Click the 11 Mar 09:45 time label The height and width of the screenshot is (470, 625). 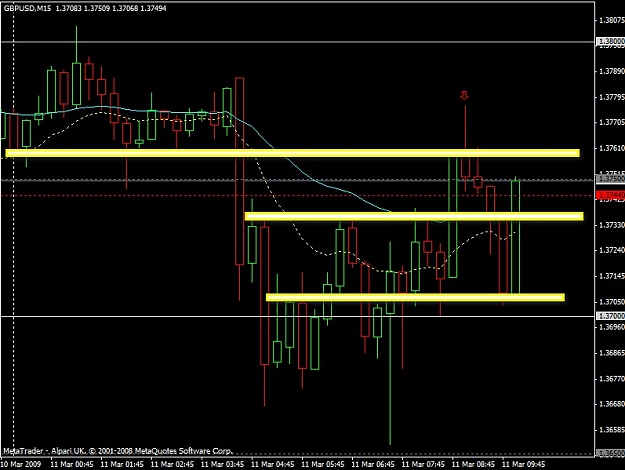[x=524, y=464]
